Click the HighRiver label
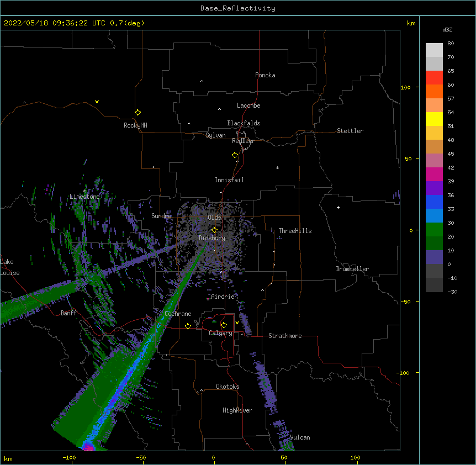The image size is (476, 465). click(237, 410)
